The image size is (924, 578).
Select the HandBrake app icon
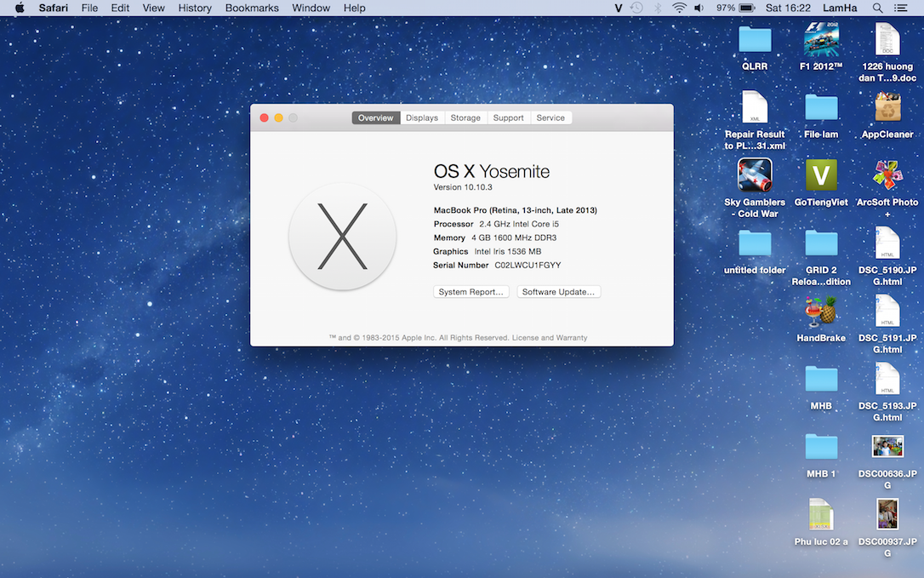coord(821,312)
